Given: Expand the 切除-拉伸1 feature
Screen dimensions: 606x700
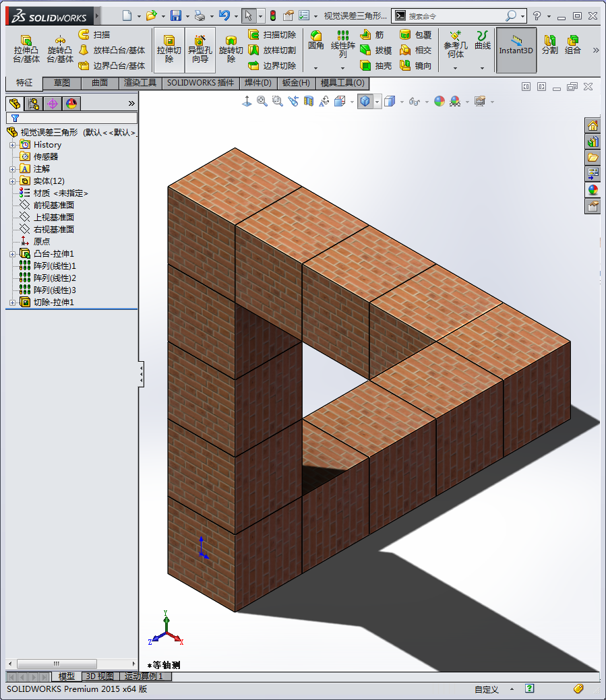Looking at the screenshot, I should click(x=13, y=303).
